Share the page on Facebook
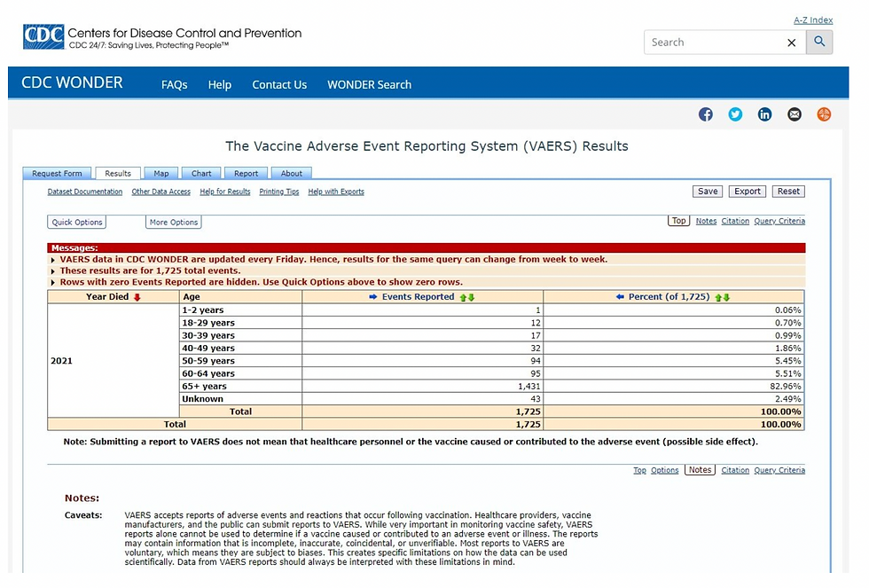 [706, 114]
